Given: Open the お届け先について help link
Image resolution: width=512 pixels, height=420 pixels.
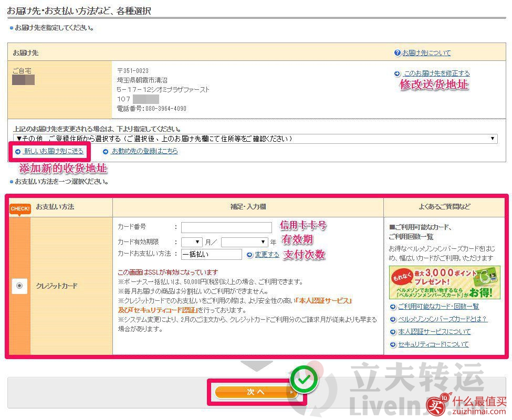Looking at the screenshot, I should 426,53.
